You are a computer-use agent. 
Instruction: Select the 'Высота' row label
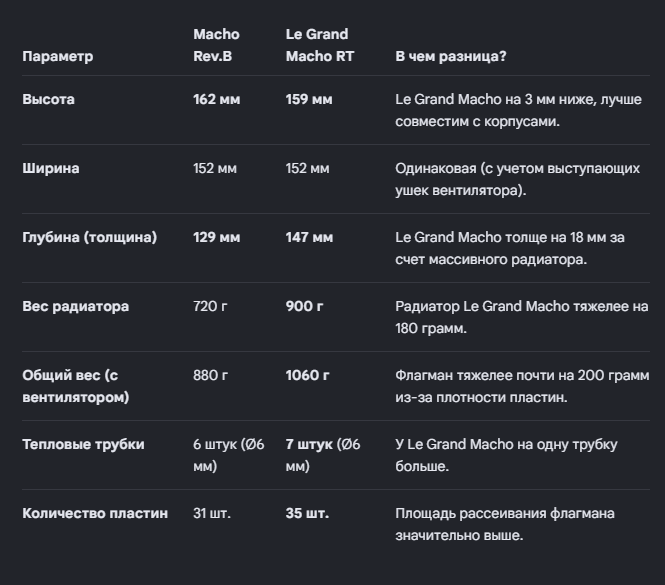pos(48,99)
